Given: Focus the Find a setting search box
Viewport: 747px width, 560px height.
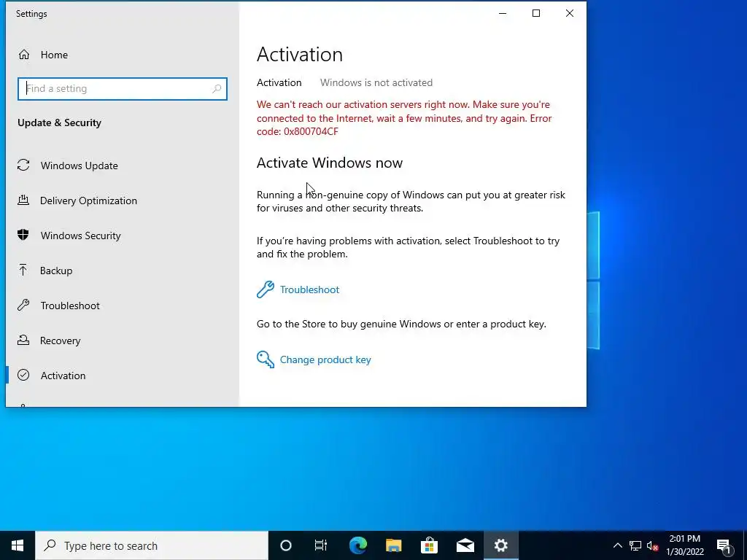Looking at the screenshot, I should pos(123,88).
